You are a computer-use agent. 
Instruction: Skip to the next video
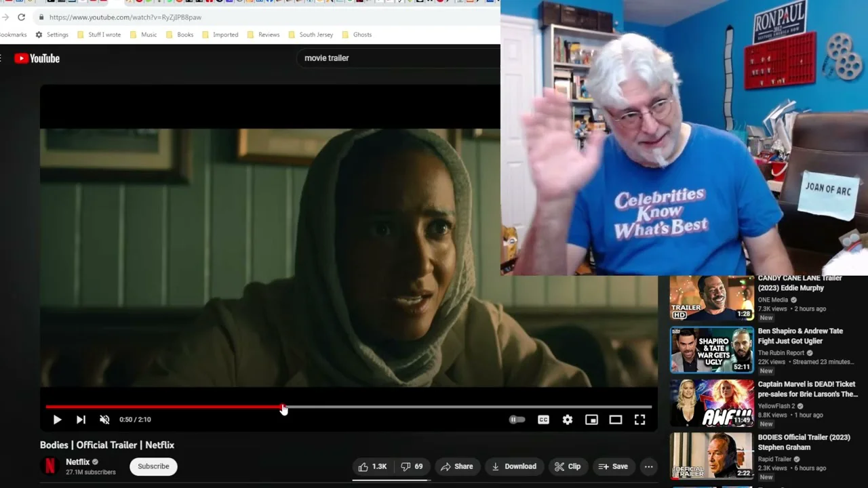click(x=81, y=420)
